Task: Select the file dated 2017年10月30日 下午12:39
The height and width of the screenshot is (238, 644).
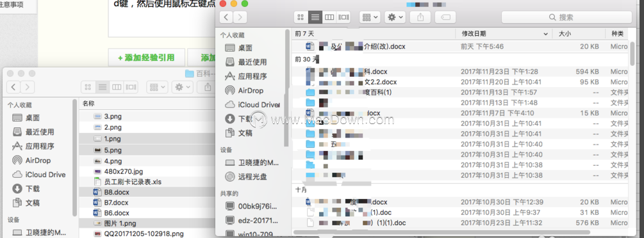Action: pos(460,202)
